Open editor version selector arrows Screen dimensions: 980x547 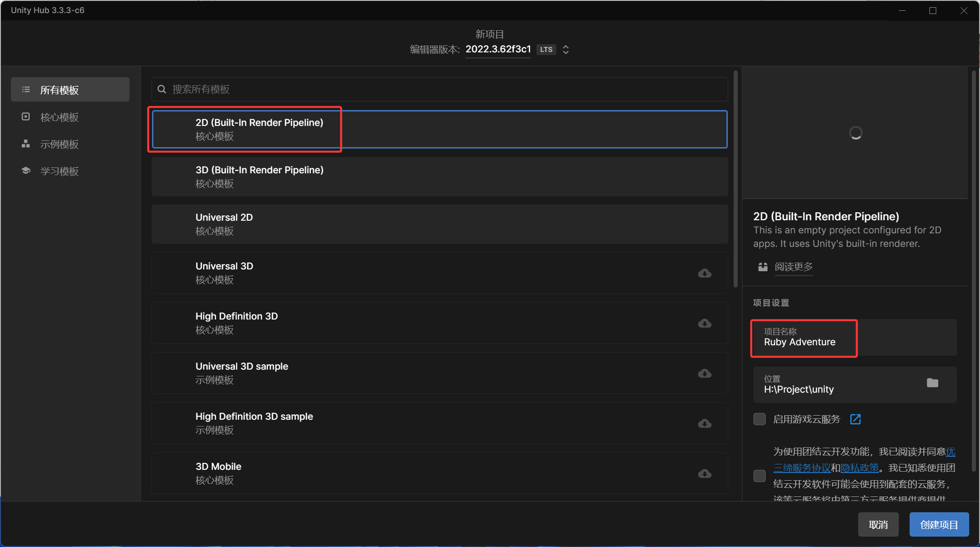coord(565,50)
